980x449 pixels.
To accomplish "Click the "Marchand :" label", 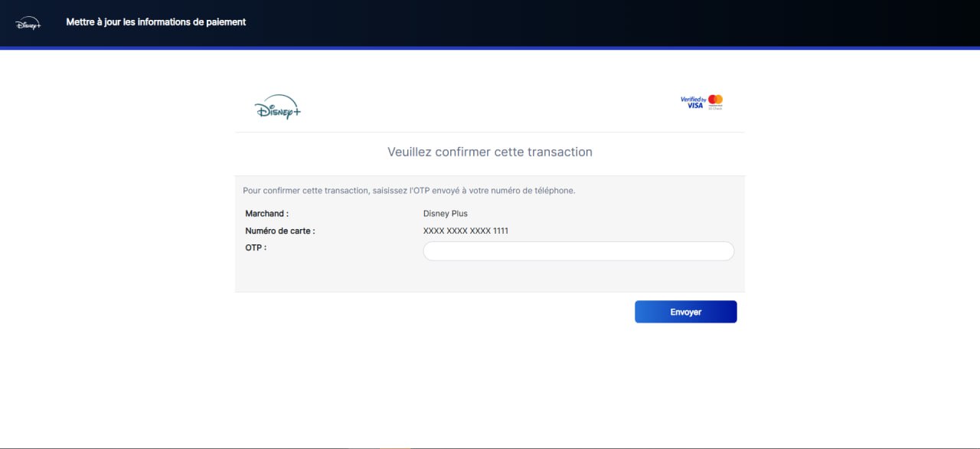I will point(266,214).
